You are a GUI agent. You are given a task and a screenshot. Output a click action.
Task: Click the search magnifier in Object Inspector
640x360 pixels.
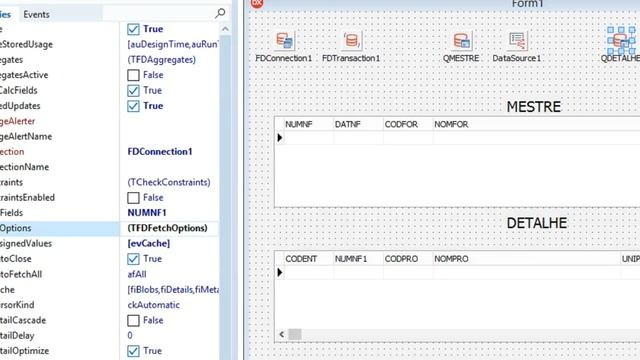pyautogui.click(x=220, y=13)
